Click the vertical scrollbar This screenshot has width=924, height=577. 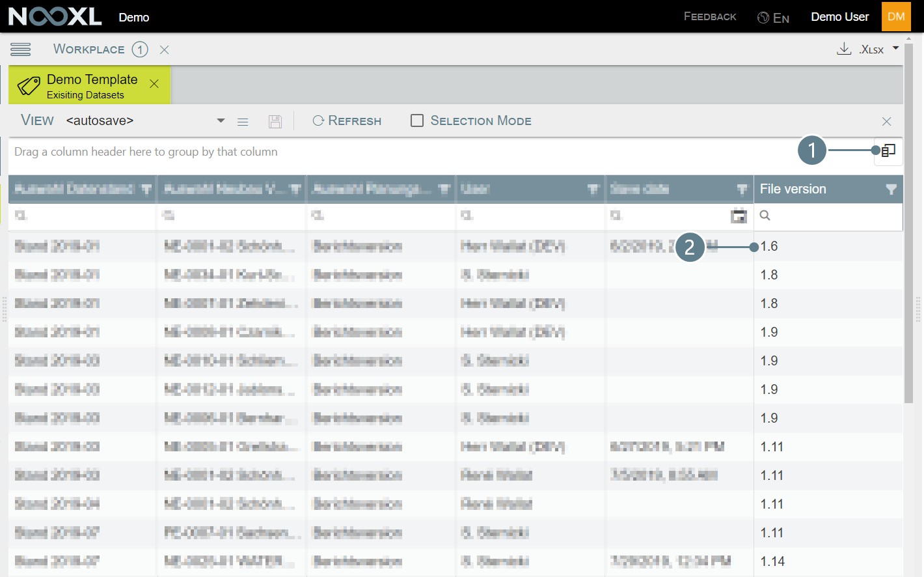point(909,225)
